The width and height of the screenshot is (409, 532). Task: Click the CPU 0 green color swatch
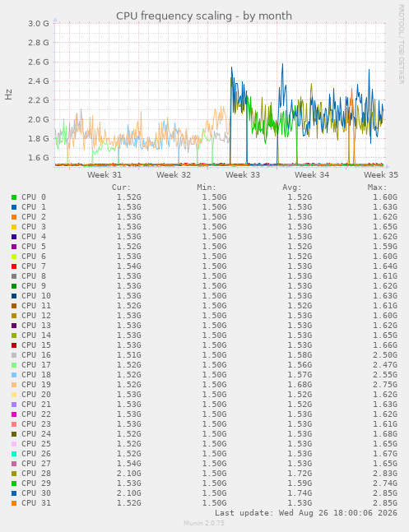click(x=14, y=197)
